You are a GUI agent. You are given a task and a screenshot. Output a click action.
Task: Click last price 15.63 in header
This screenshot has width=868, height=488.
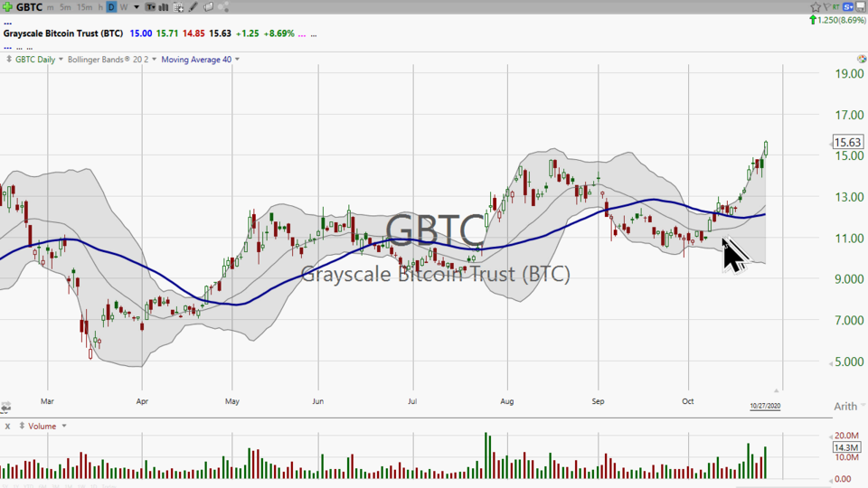[x=220, y=33]
